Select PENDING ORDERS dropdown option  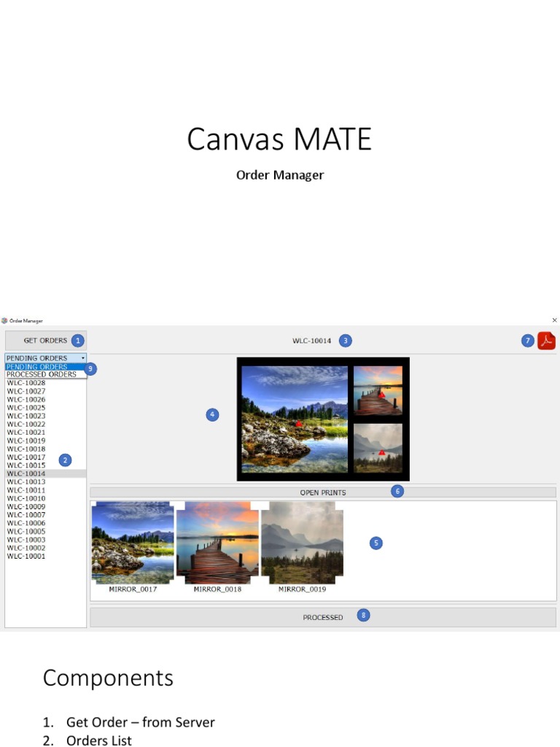click(36, 367)
